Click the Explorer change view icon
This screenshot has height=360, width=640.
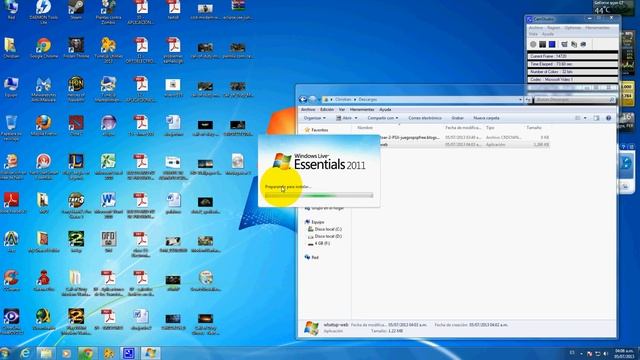point(578,118)
